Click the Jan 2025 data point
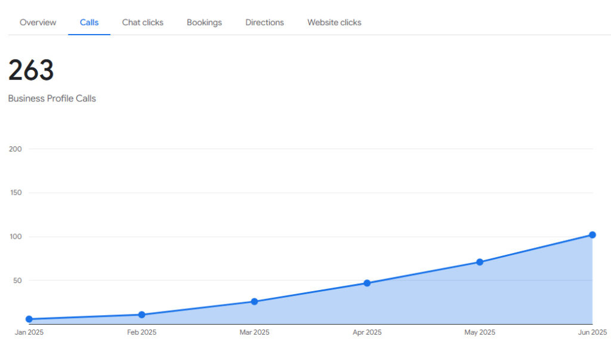611x364 pixels. [29, 319]
